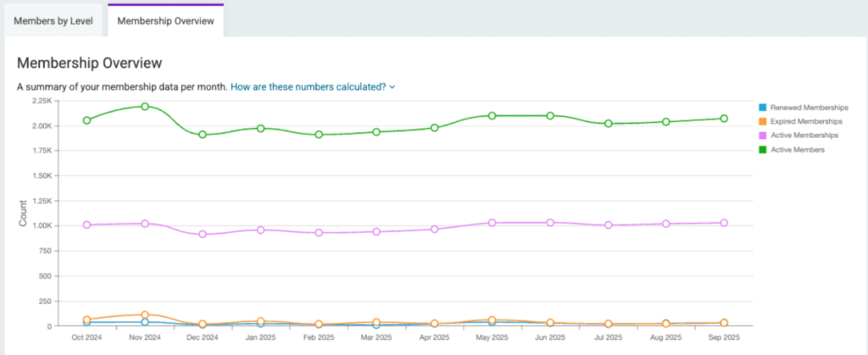Select Active Memberships point at Oct 2024
The image size is (868, 355).
pos(87,225)
